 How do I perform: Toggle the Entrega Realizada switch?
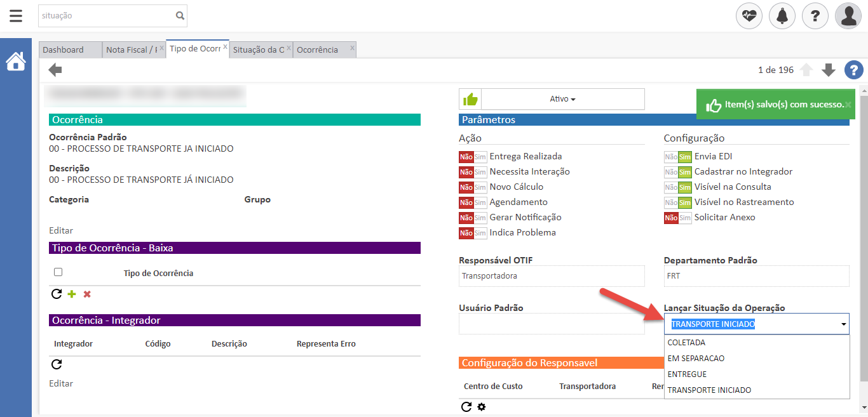(x=473, y=156)
